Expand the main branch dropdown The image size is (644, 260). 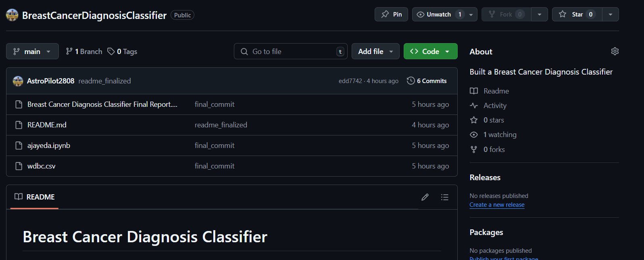(x=32, y=52)
